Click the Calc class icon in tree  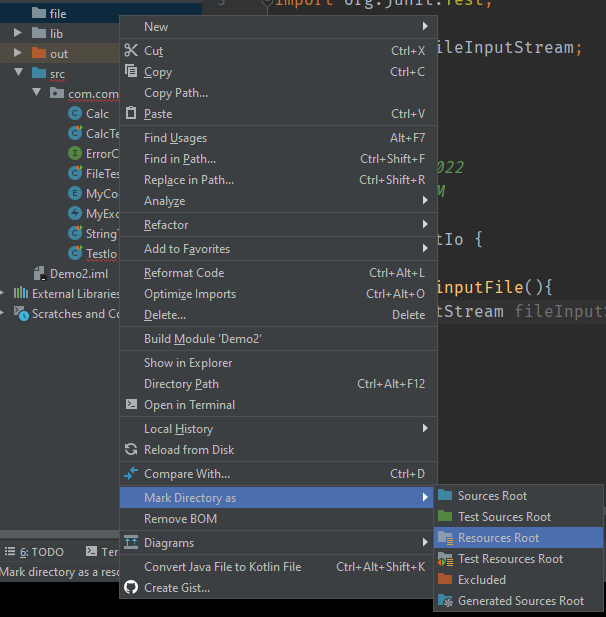coord(75,113)
